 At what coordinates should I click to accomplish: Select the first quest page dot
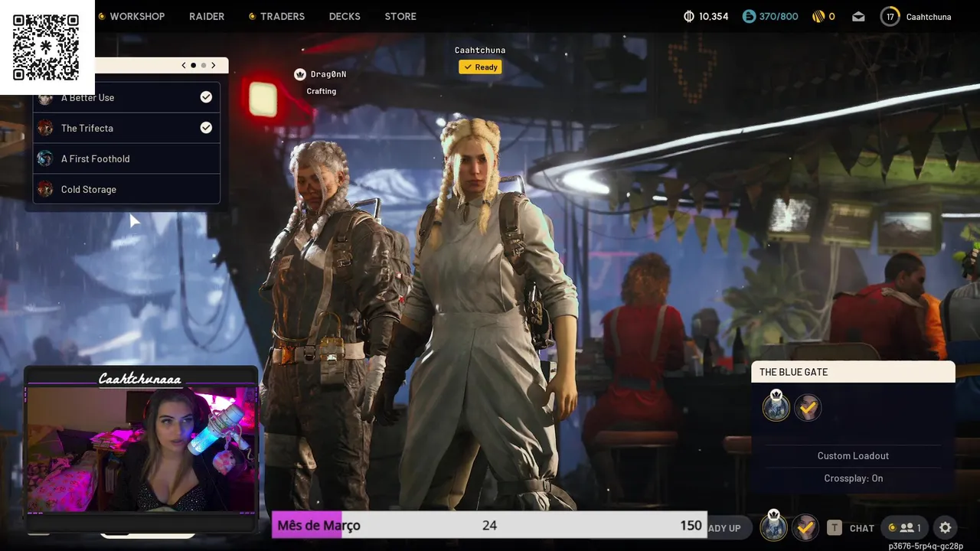click(x=193, y=65)
